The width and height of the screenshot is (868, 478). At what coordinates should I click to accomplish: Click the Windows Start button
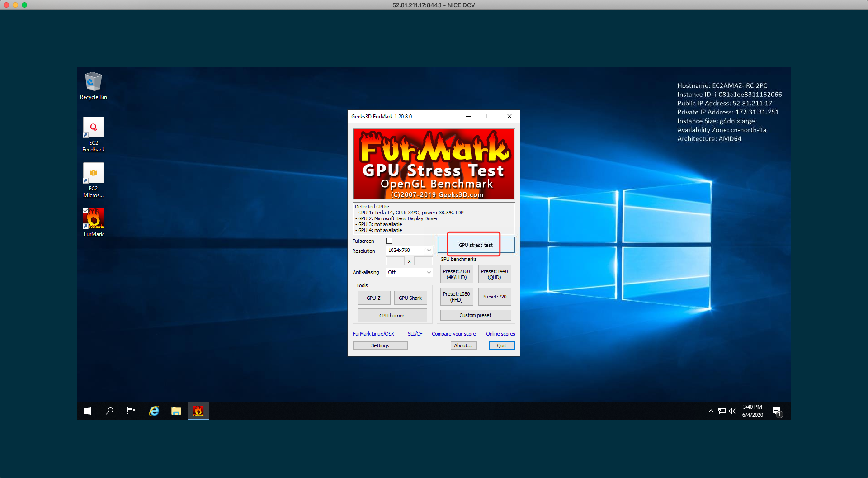(x=88, y=411)
